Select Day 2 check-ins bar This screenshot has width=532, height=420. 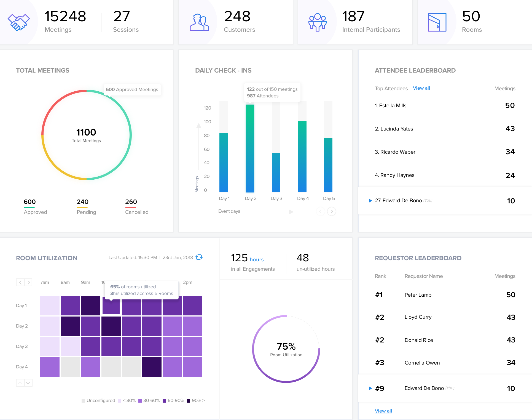pyautogui.click(x=250, y=148)
